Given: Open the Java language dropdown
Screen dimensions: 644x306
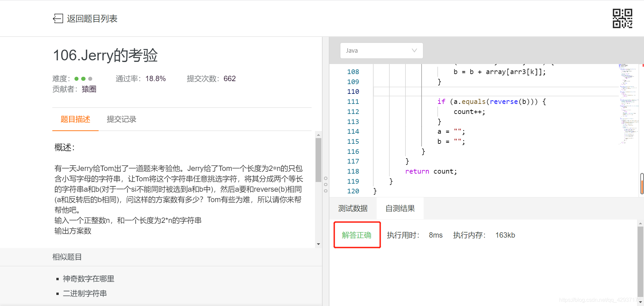Looking at the screenshot, I should pos(381,51).
